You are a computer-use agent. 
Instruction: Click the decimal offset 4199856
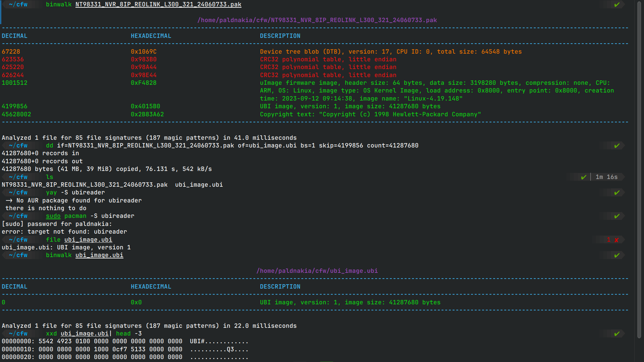14,107
